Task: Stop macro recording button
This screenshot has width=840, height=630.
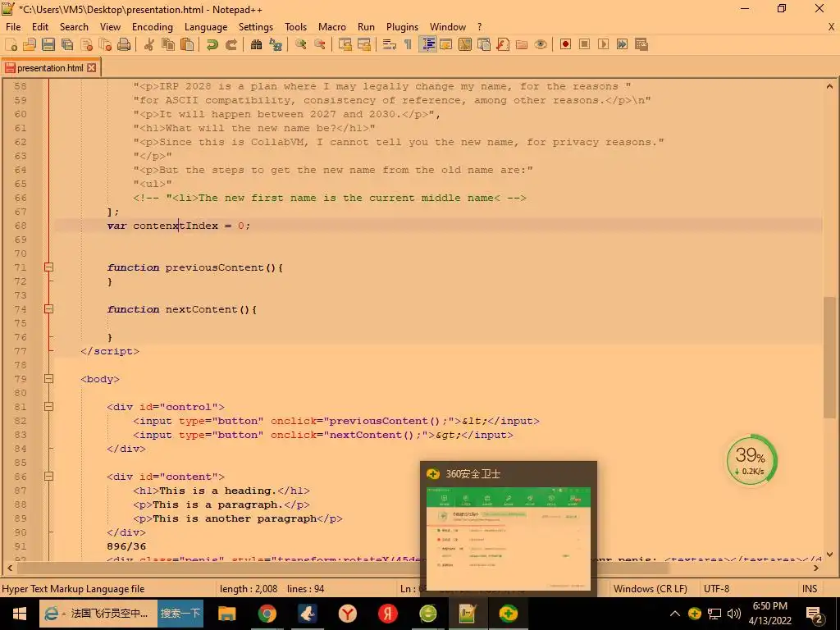Action: (x=584, y=44)
